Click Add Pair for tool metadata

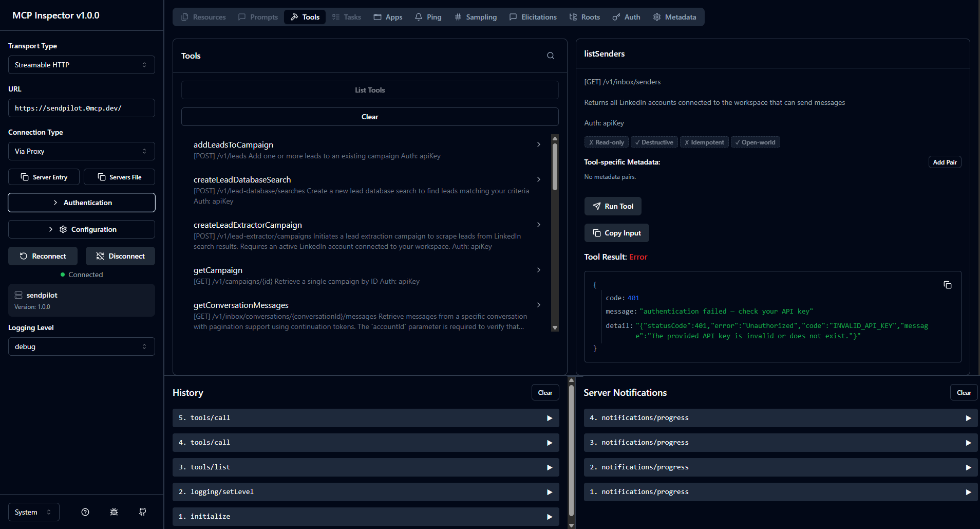[x=945, y=162]
